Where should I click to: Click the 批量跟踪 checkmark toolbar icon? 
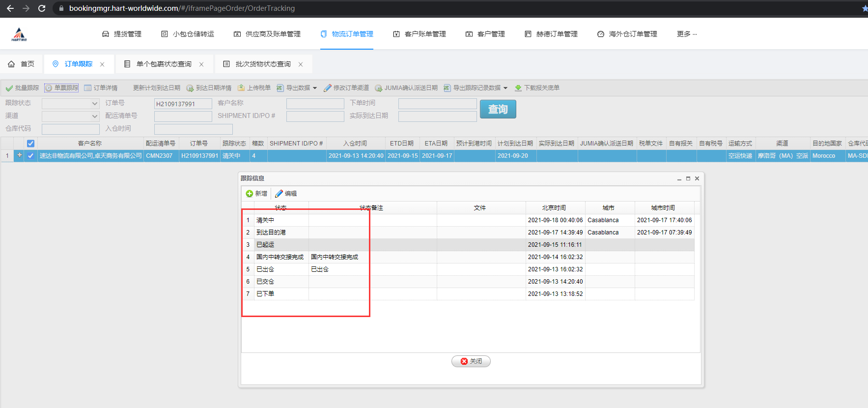point(9,88)
